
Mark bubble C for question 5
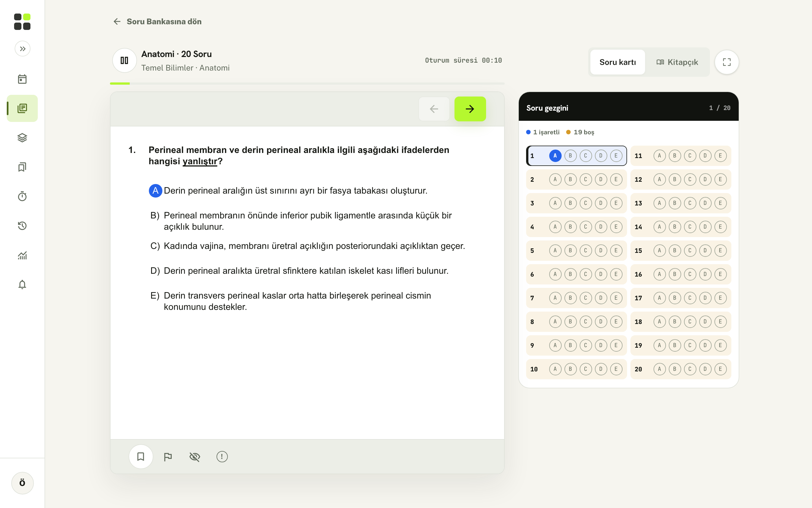[586, 251]
